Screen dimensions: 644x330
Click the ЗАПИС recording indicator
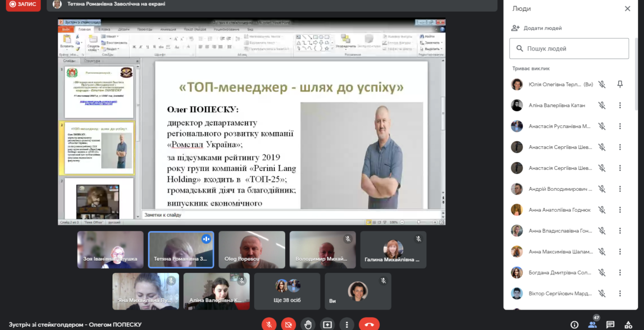coord(24,4)
